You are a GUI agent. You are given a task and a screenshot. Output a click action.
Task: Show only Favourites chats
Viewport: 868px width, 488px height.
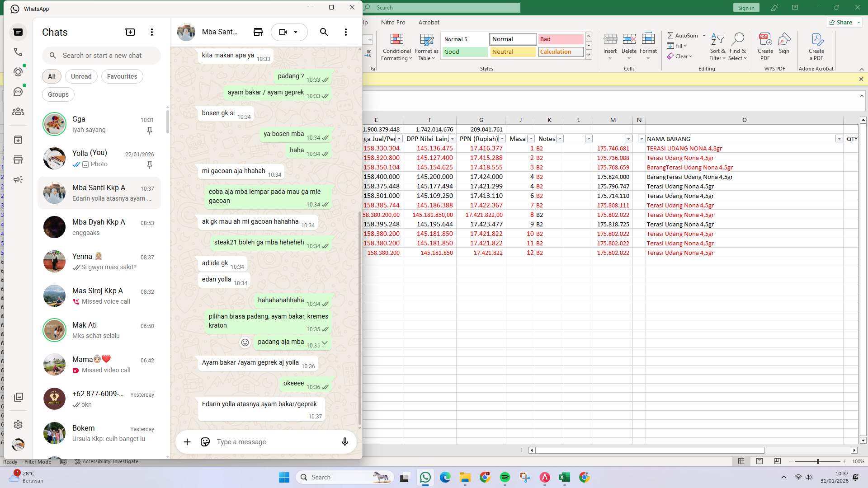(x=122, y=76)
